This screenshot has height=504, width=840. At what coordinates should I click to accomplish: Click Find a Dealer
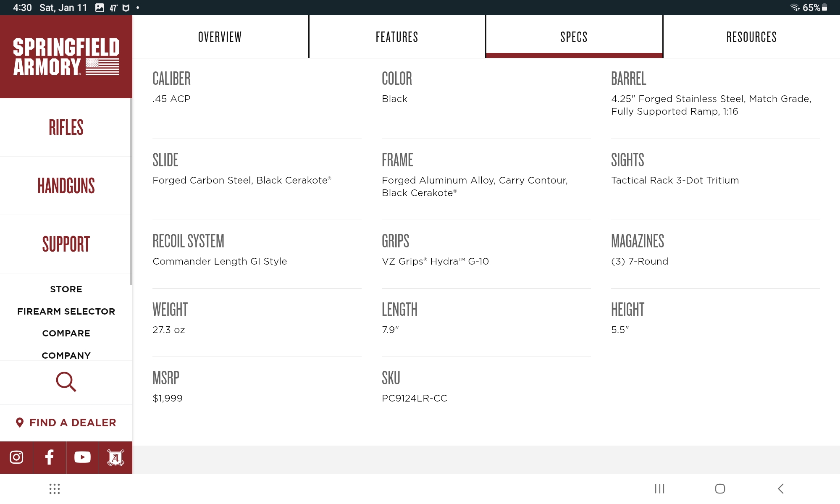pos(66,423)
